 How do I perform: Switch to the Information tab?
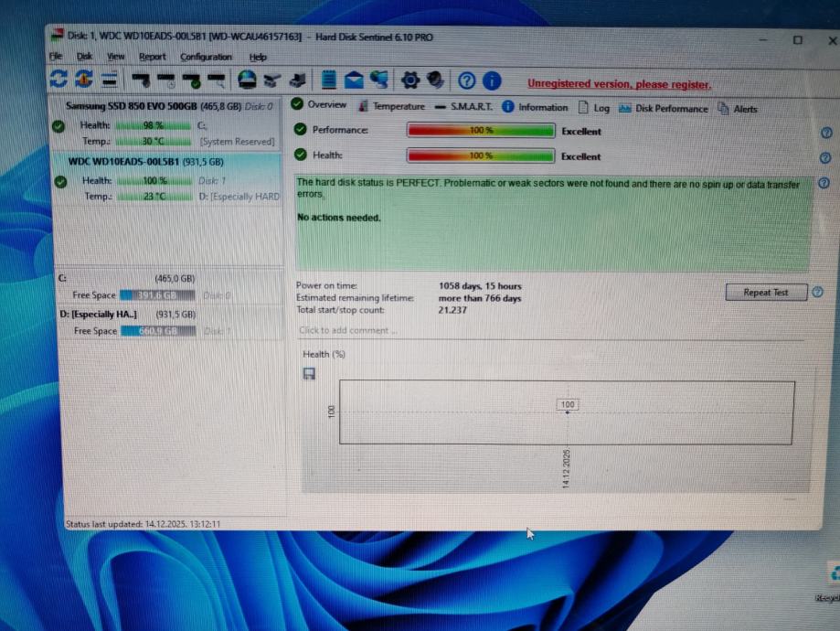[x=535, y=107]
